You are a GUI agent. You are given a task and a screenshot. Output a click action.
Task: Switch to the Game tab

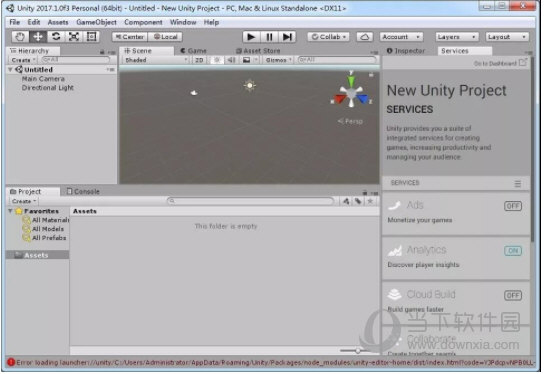194,51
